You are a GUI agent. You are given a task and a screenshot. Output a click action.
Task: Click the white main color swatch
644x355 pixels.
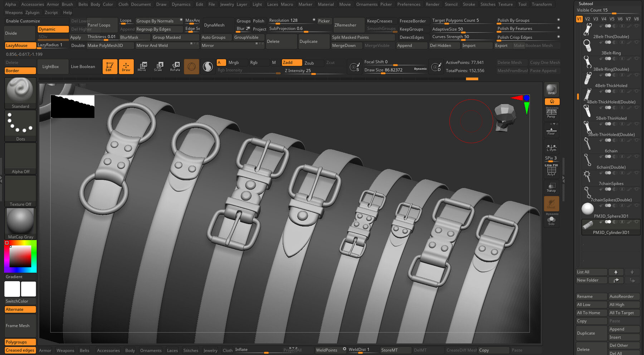tap(12, 289)
